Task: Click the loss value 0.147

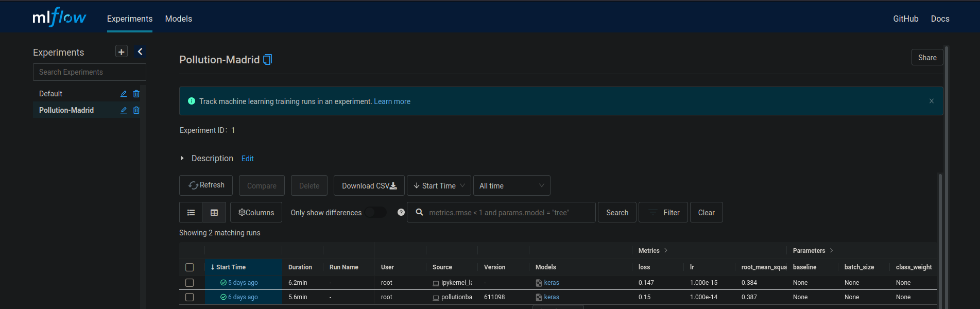Action: point(646,283)
